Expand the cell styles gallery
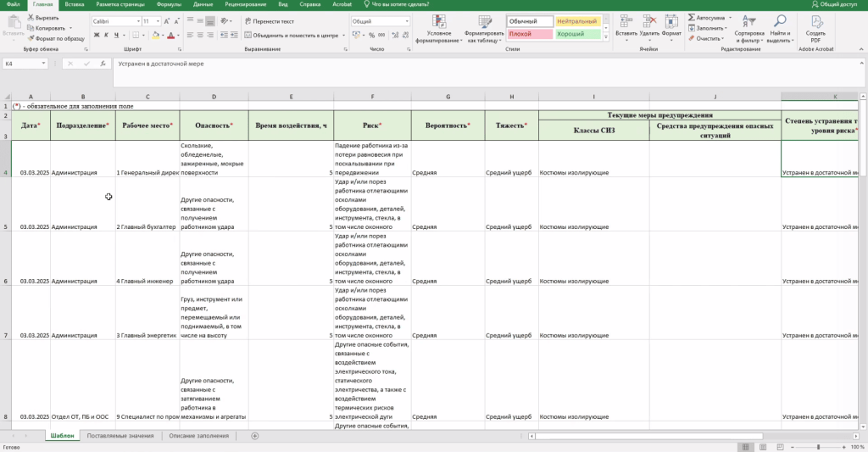Image resolution: width=868 pixels, height=452 pixels. [606, 37]
